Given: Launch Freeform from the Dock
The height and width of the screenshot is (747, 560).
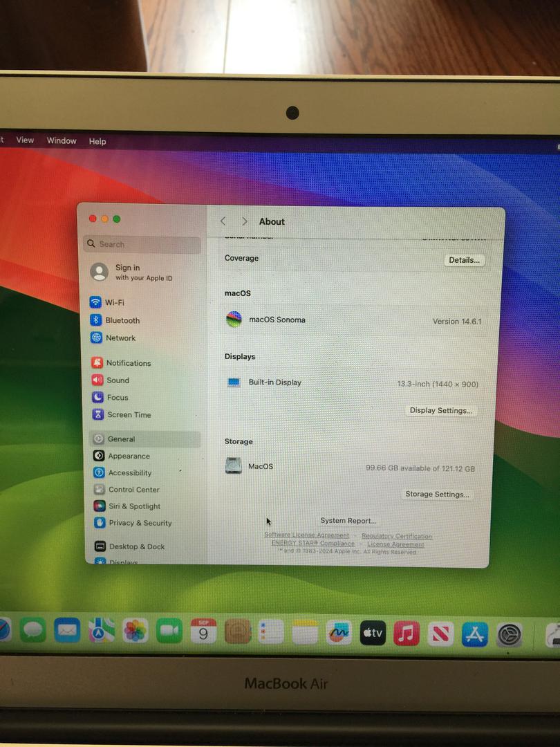Looking at the screenshot, I should tap(339, 633).
